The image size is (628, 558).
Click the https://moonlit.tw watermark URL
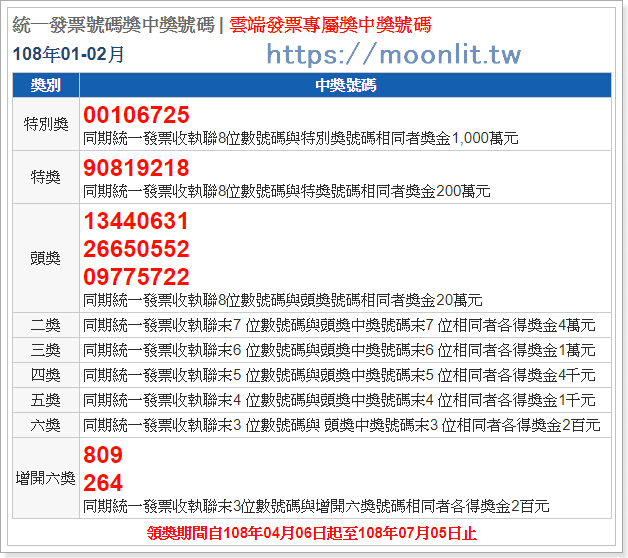393,54
